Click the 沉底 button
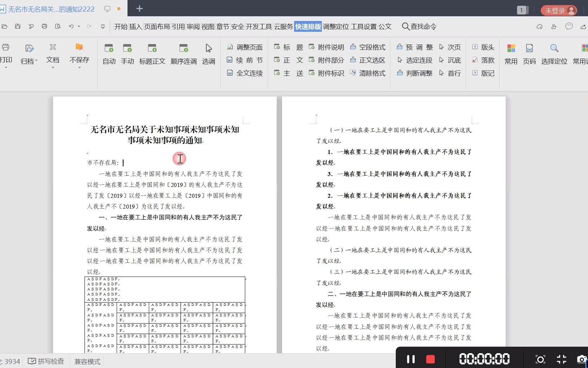Viewport: 588px width, 368px height. point(450,60)
